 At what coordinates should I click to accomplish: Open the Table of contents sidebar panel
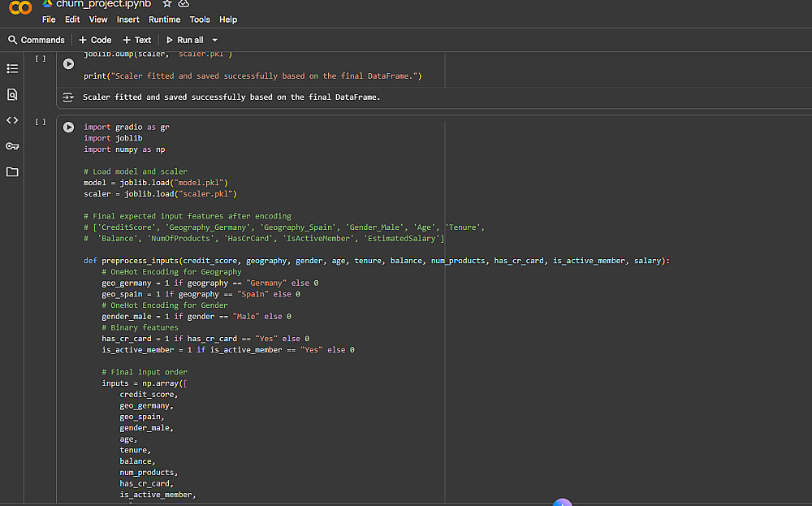coord(12,69)
